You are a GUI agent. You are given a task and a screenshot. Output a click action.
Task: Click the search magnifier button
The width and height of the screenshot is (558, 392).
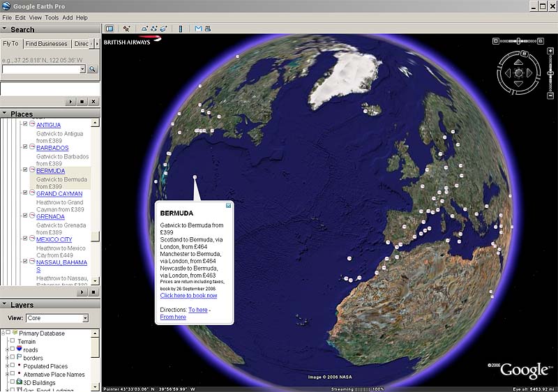93,69
